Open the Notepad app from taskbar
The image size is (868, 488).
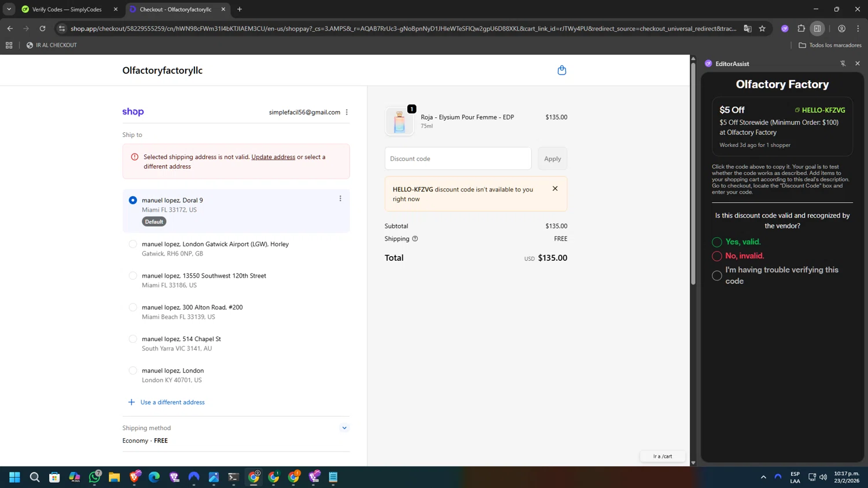(x=333, y=477)
